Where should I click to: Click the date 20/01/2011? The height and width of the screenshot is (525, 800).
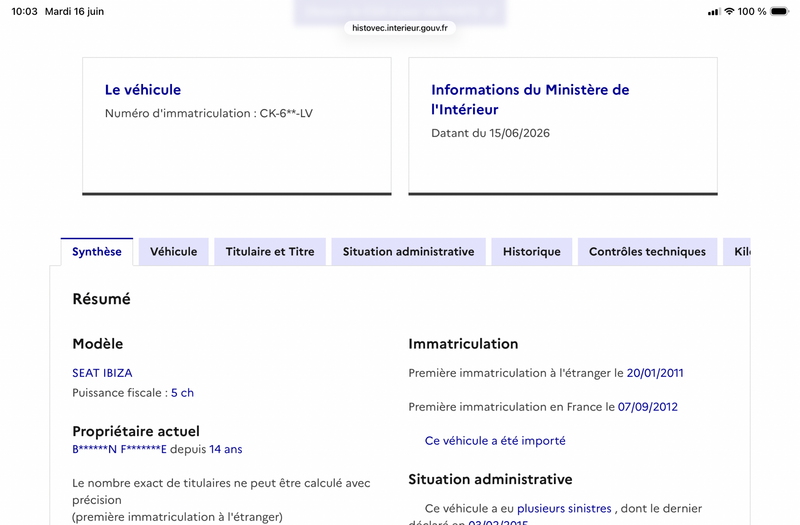655,373
